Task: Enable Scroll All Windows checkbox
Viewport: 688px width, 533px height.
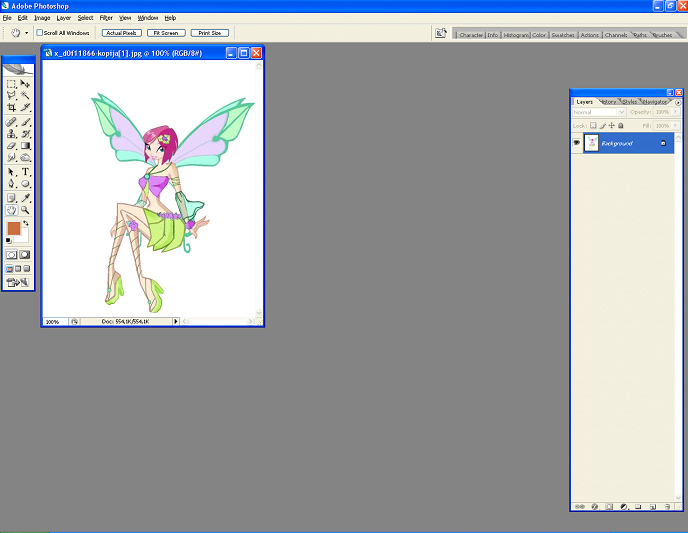Action: [x=39, y=33]
